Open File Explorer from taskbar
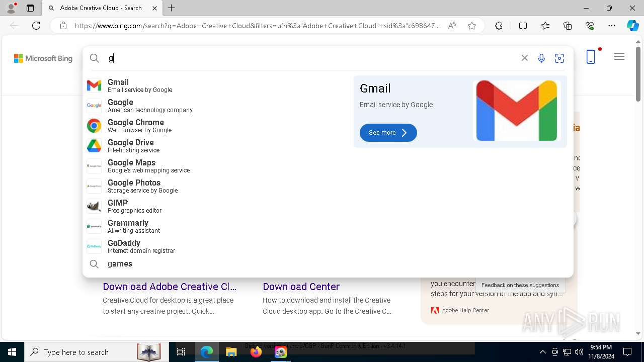Screen dimensions: 644x362 pyautogui.click(x=231, y=352)
